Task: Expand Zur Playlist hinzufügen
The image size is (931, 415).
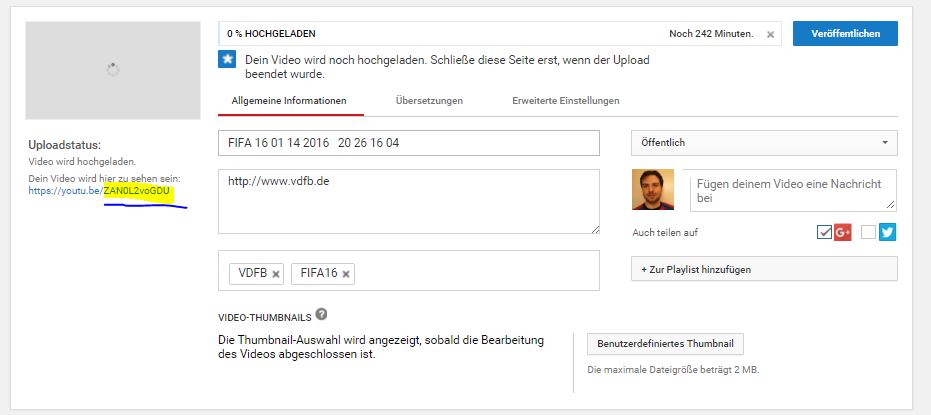Action: pos(764,269)
